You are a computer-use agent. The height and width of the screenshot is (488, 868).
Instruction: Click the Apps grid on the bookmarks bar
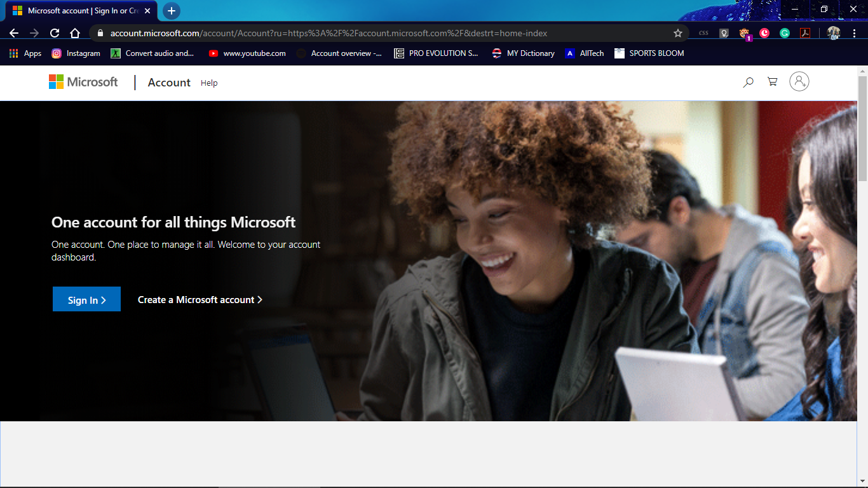tap(13, 53)
